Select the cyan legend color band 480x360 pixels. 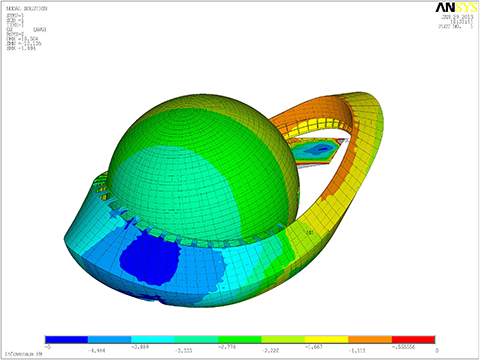(x=153, y=339)
